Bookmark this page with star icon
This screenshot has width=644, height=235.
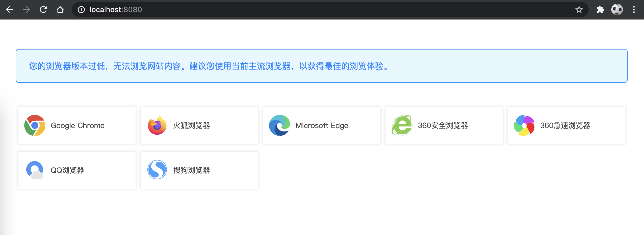[579, 10]
